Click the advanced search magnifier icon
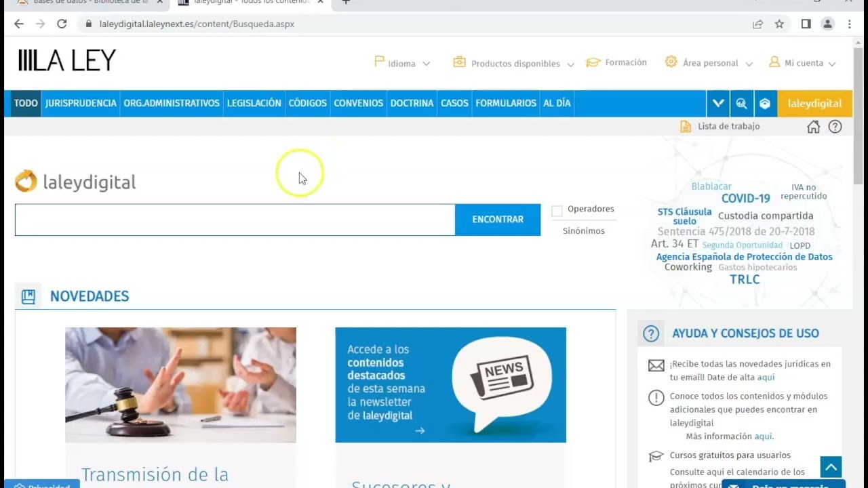868x488 pixels. point(741,104)
